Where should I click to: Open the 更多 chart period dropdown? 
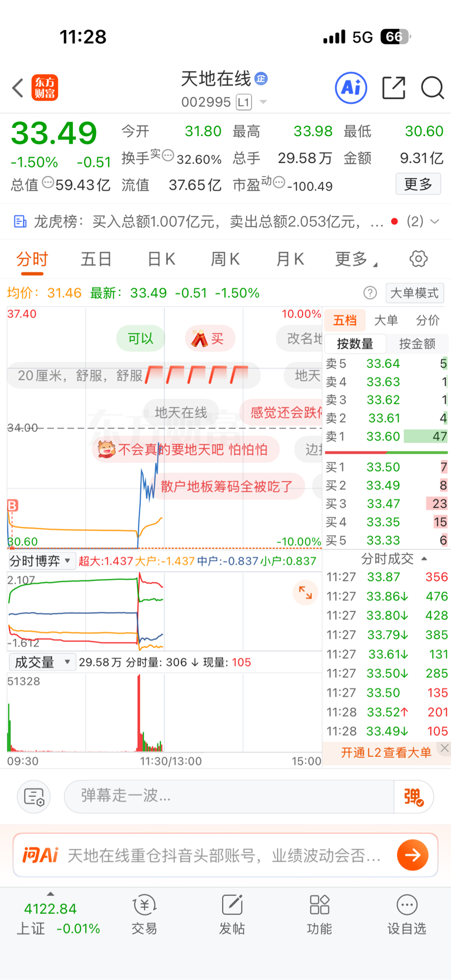tap(356, 259)
